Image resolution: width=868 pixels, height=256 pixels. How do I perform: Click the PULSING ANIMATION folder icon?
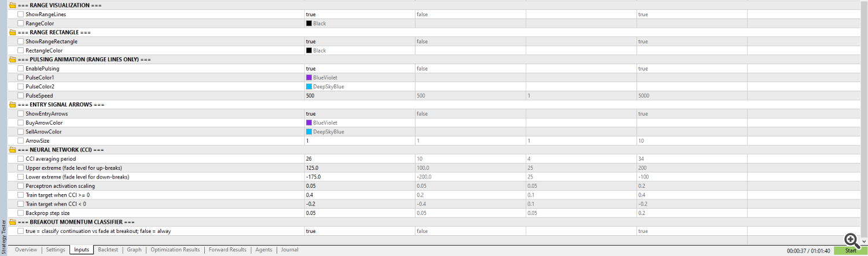coord(13,60)
